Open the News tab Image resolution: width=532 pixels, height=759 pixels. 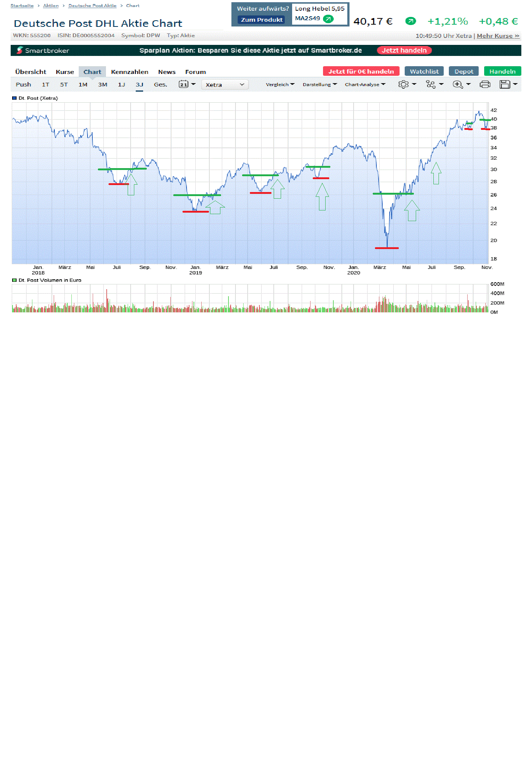(x=167, y=72)
